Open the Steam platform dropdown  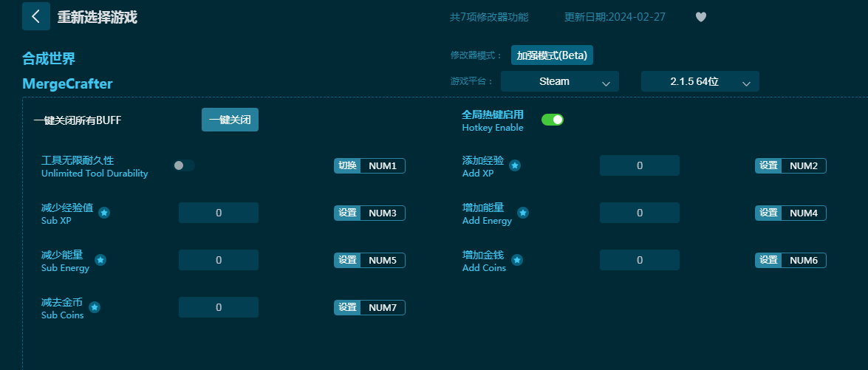560,81
